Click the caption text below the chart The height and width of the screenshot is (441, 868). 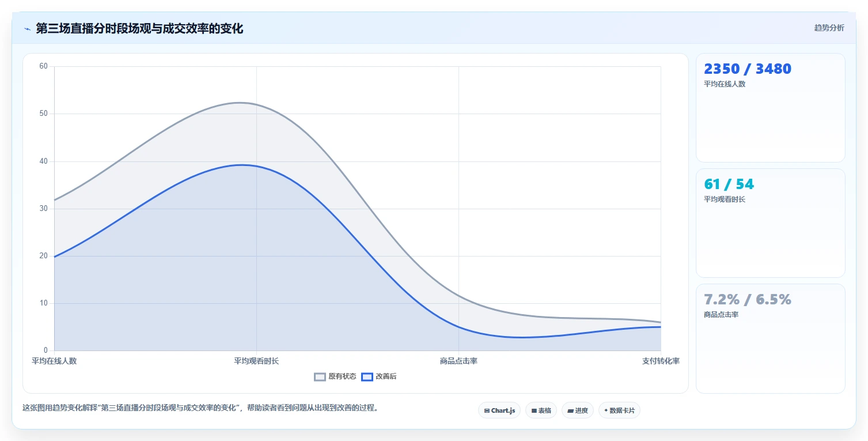coord(200,408)
